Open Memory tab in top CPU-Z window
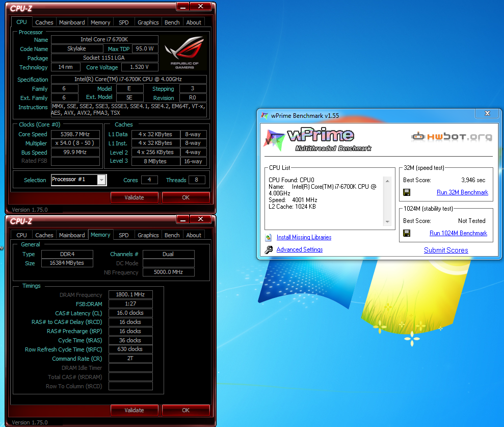 tap(100, 22)
